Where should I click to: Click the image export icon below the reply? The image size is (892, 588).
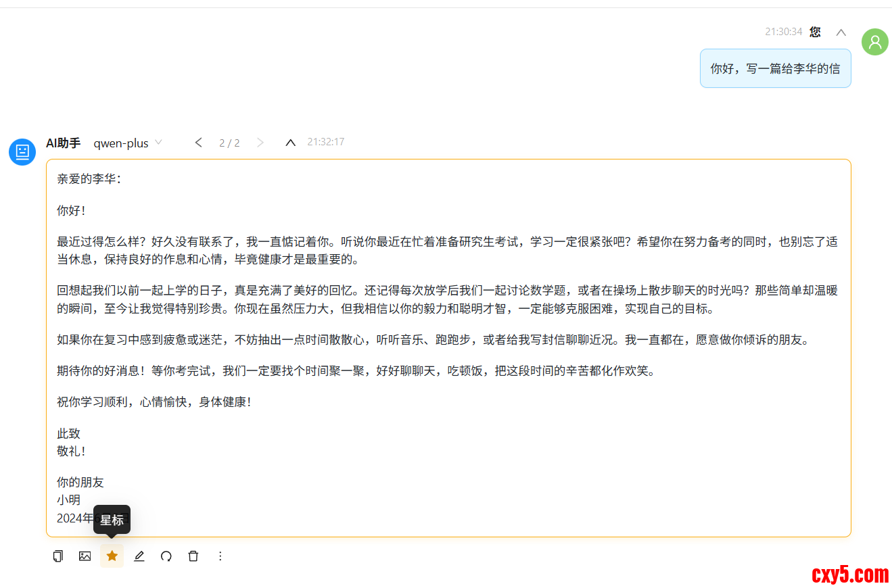pos(85,556)
